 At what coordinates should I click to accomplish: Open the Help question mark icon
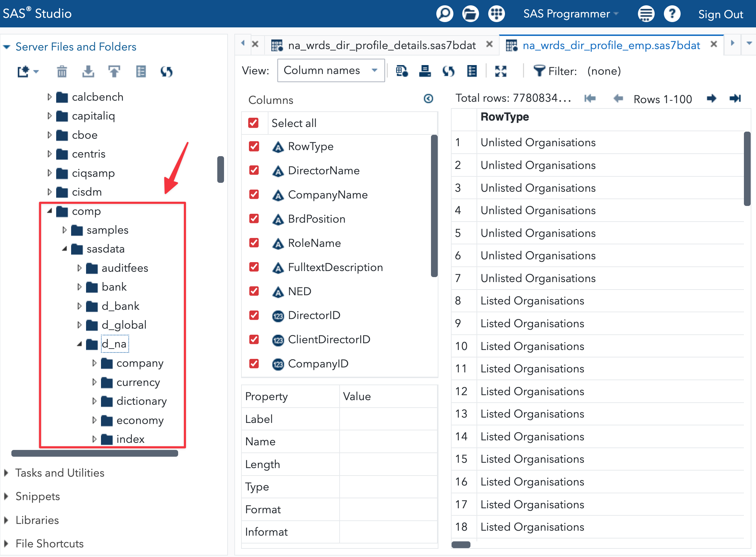pyautogui.click(x=672, y=14)
